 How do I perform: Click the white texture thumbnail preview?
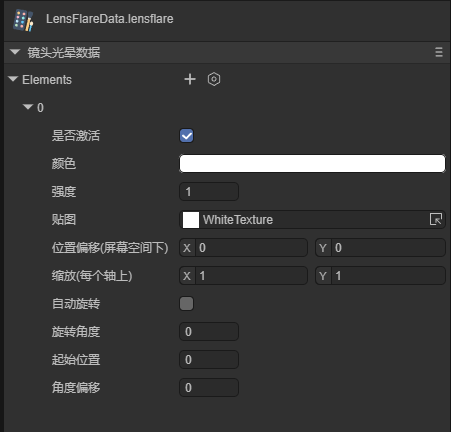pos(191,220)
